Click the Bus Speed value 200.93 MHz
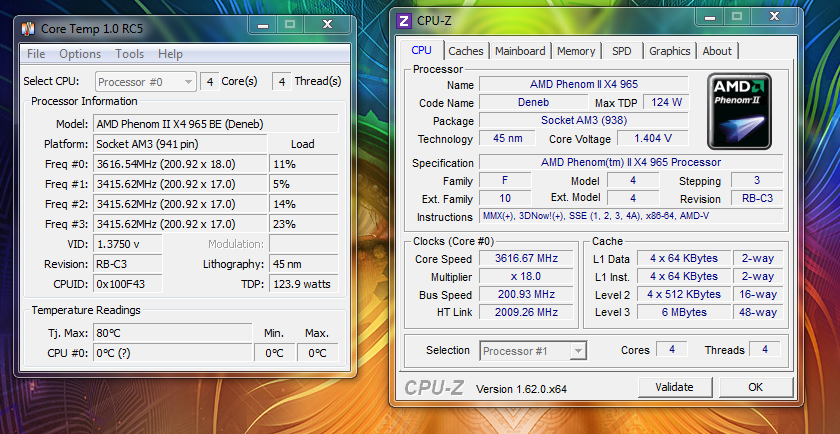The height and width of the screenshot is (434, 840). coord(526,295)
